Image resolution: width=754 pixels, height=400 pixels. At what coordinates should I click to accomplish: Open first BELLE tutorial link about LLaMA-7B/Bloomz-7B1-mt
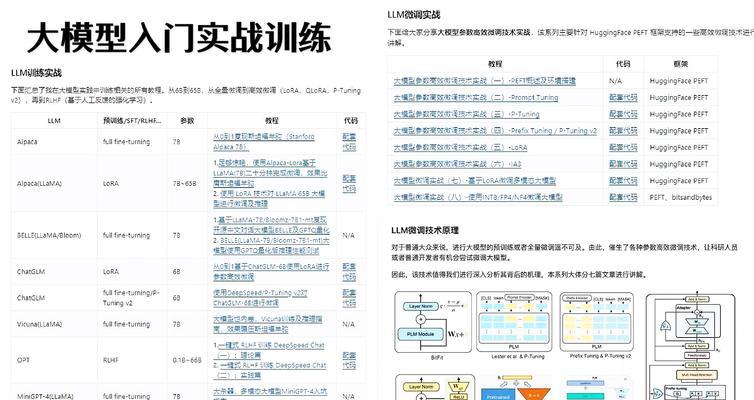[270, 225]
